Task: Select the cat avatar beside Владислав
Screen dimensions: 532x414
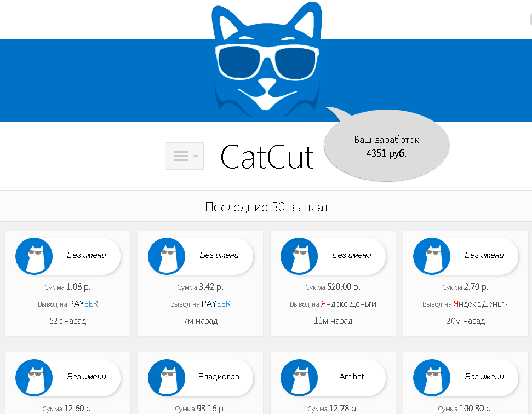Action: click(x=167, y=378)
